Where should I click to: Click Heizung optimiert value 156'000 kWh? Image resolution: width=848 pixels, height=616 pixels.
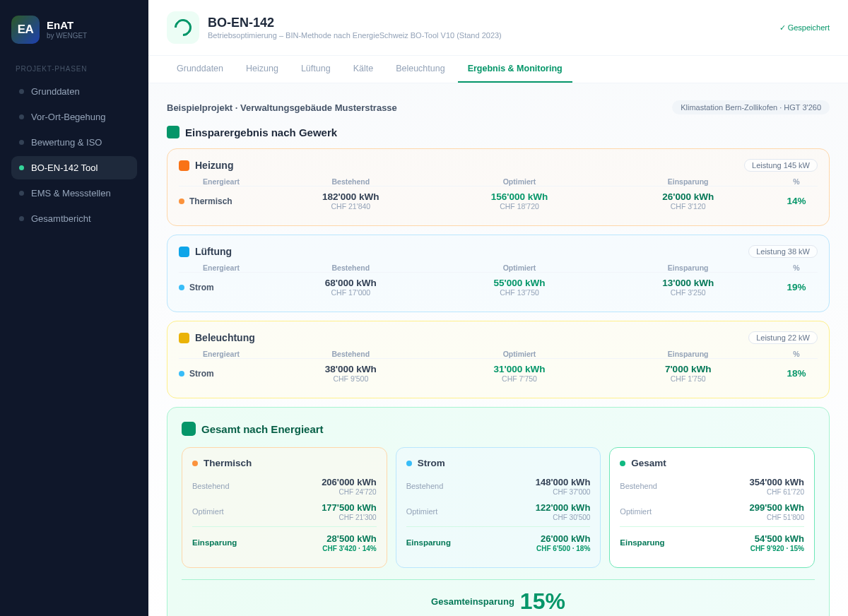tap(519, 196)
